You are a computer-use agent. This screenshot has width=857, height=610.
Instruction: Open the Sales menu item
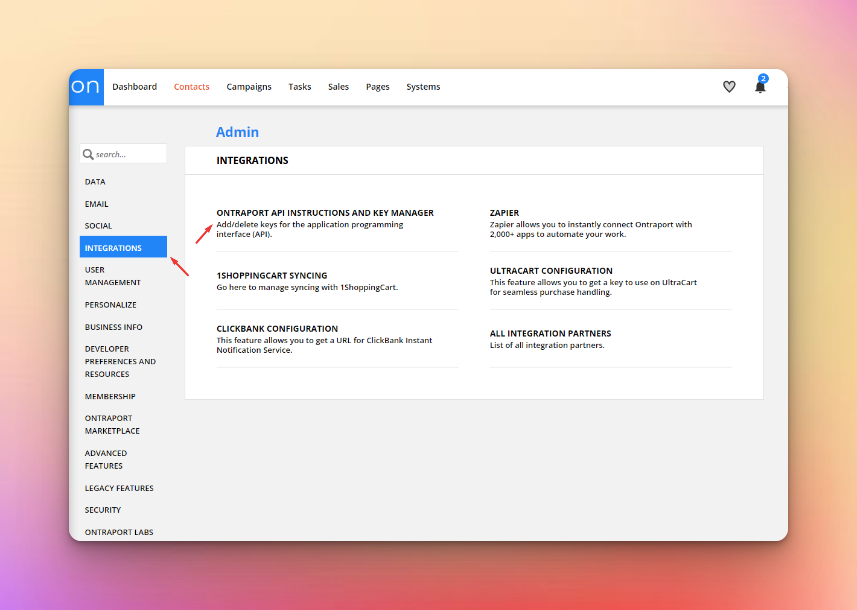point(338,87)
